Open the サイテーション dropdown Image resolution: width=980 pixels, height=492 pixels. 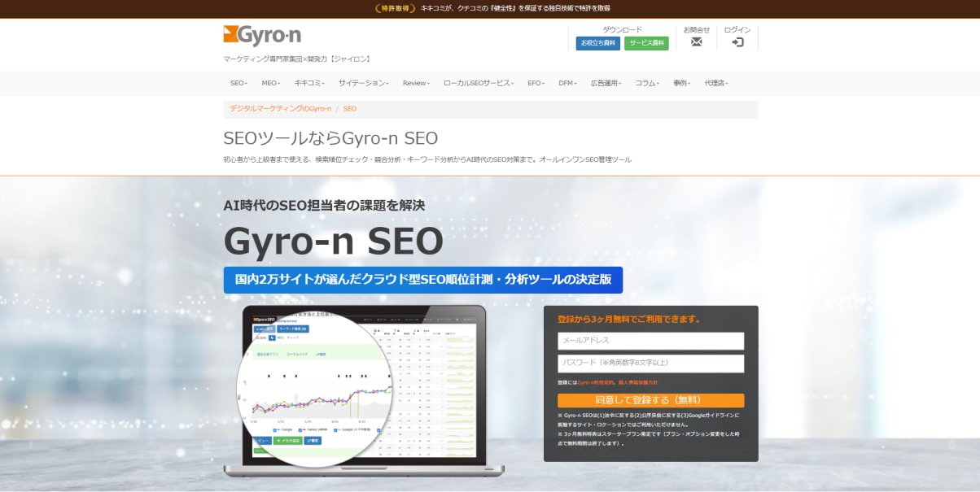pyautogui.click(x=363, y=83)
